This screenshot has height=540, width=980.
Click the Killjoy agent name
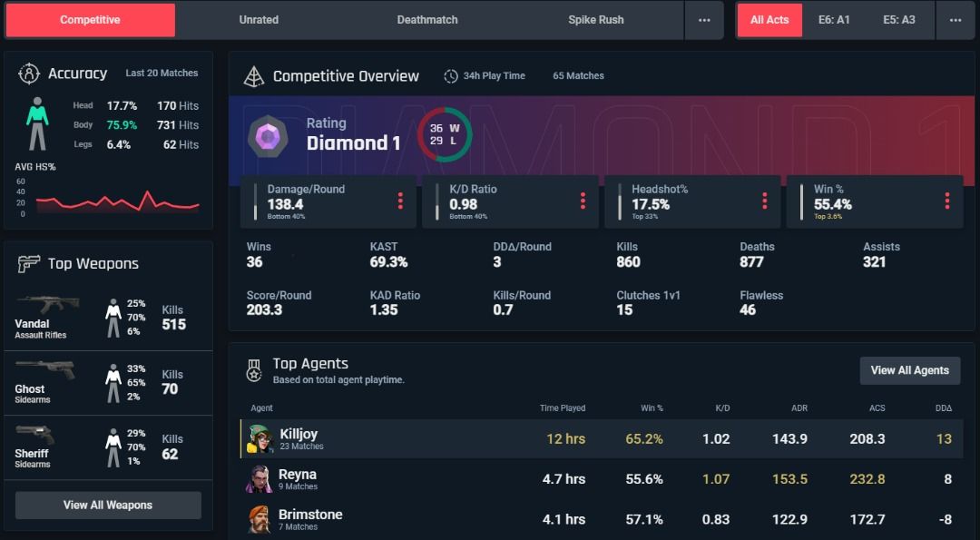(299, 434)
